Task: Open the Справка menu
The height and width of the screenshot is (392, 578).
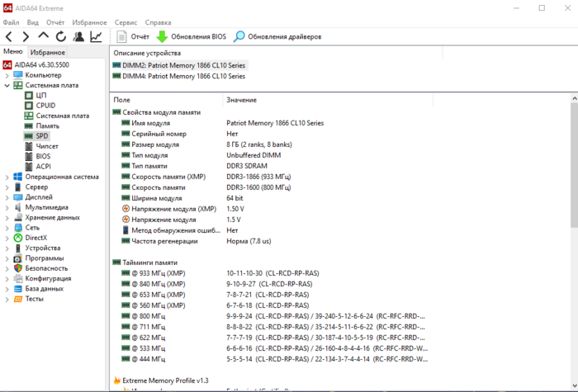Action: point(158,22)
